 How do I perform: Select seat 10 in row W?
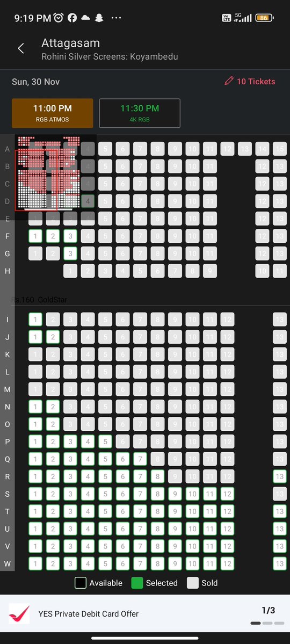[x=192, y=563]
